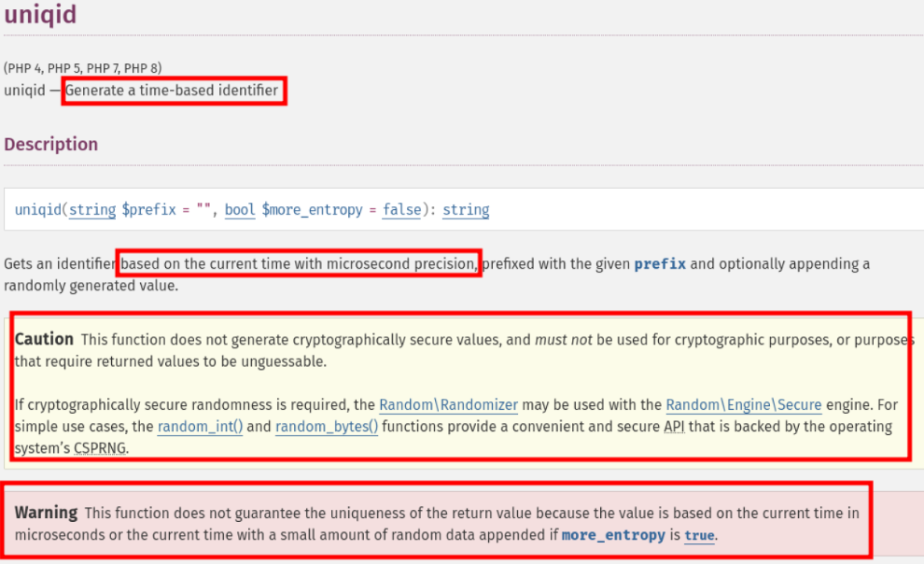The height and width of the screenshot is (564, 924).
Task: Click the 'true' link in Warning box
Action: tap(699, 536)
